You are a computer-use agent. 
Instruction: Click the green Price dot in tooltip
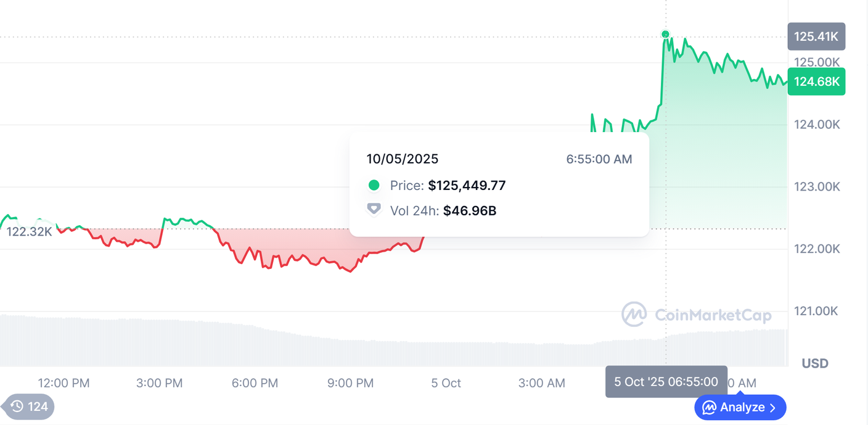374,186
